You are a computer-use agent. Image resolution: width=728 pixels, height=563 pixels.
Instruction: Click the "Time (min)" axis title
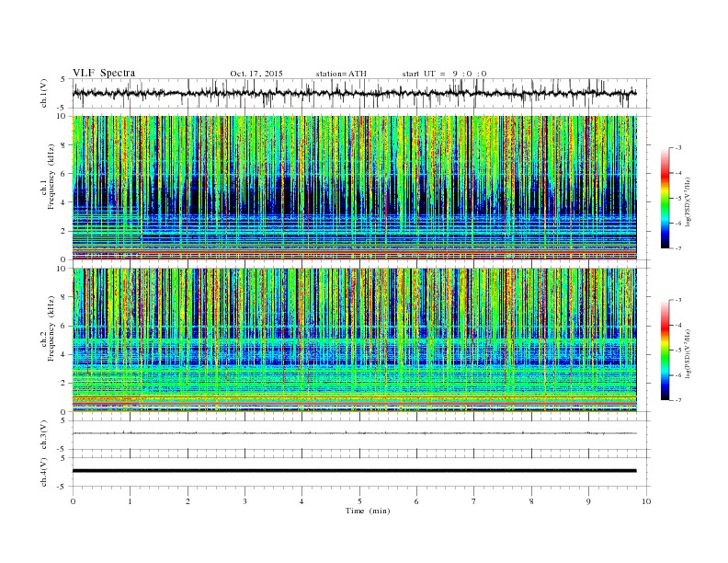pyautogui.click(x=368, y=511)
